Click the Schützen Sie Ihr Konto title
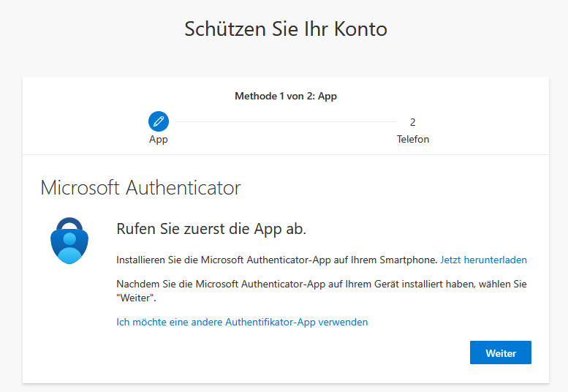The image size is (568, 392). (286, 29)
